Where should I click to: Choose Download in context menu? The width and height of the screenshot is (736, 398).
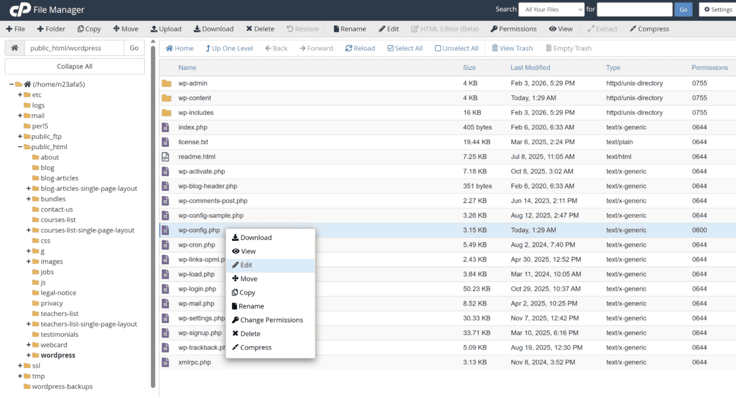pyautogui.click(x=270, y=237)
